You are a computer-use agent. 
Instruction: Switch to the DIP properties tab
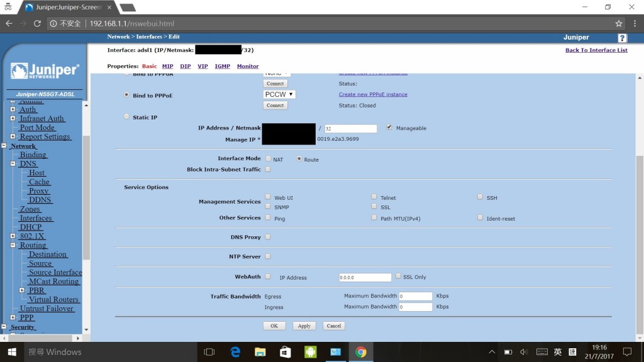pyautogui.click(x=186, y=66)
